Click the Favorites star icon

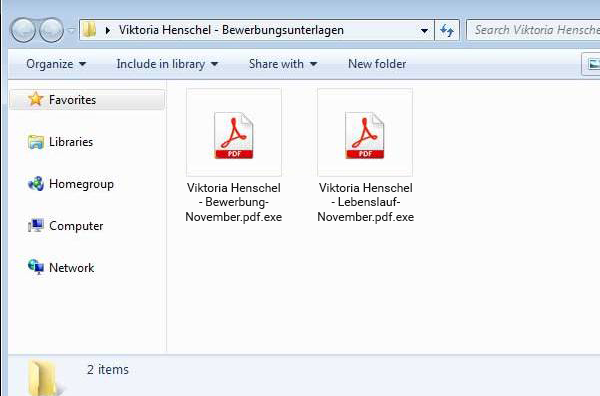coord(36,99)
